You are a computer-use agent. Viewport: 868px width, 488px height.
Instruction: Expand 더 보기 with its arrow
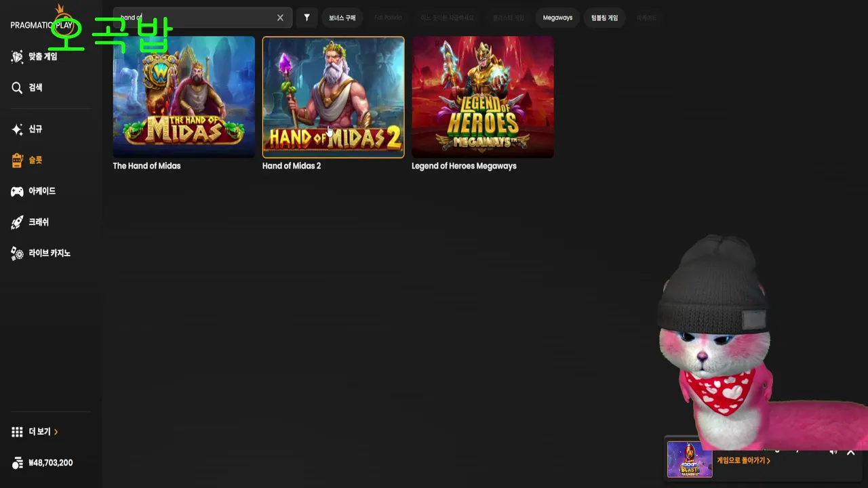tap(56, 432)
